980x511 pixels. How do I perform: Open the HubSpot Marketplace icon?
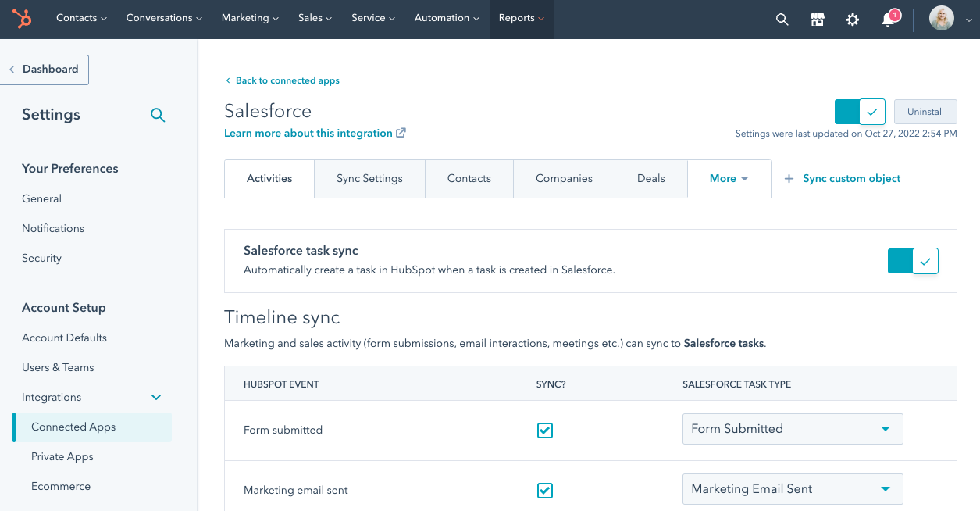point(818,20)
